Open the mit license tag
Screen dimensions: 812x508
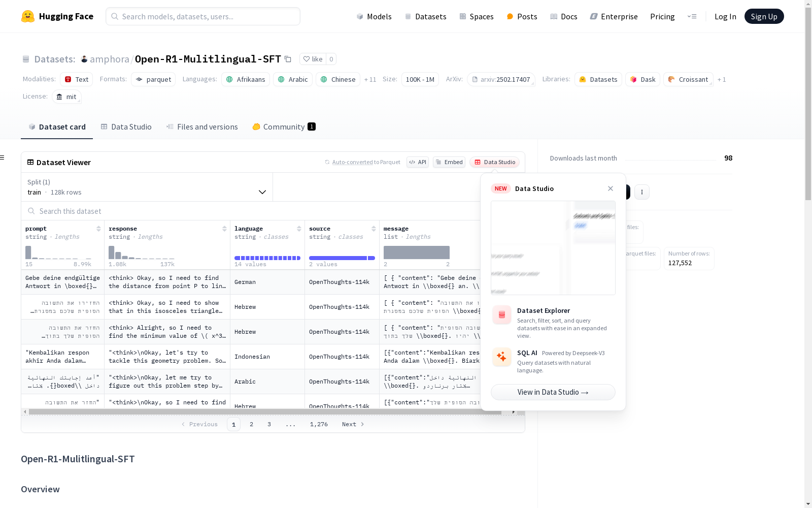tap(66, 97)
